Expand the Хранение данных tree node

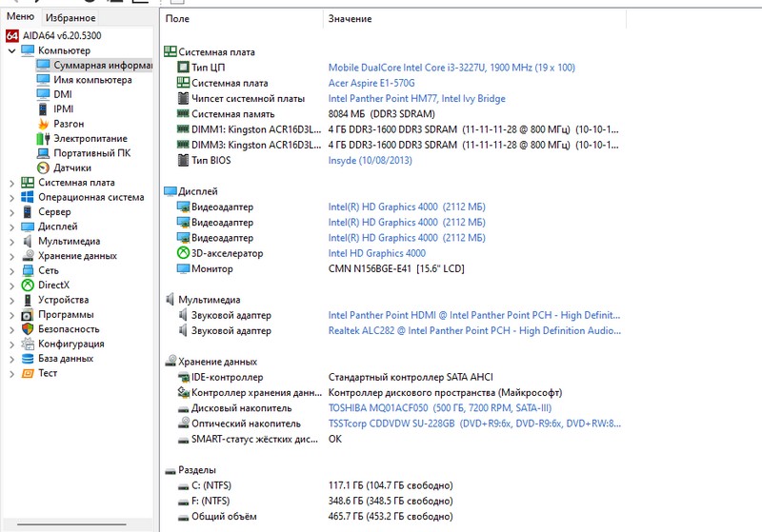pyautogui.click(x=10, y=256)
